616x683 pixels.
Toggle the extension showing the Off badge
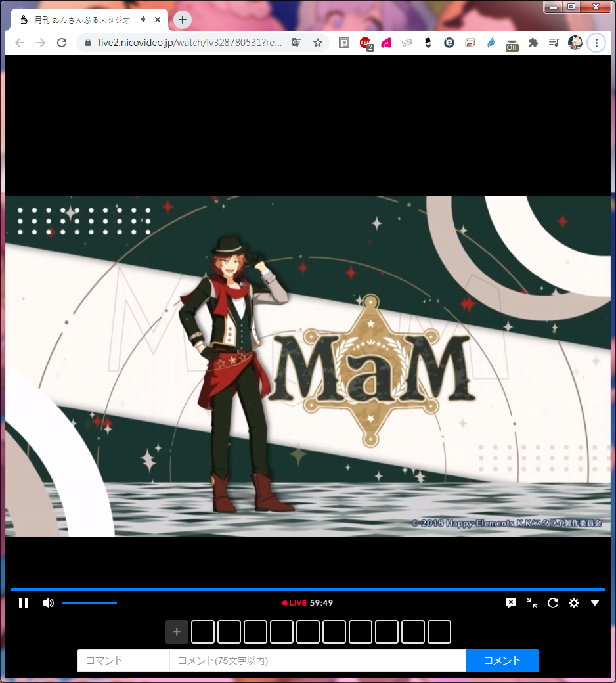coord(512,45)
